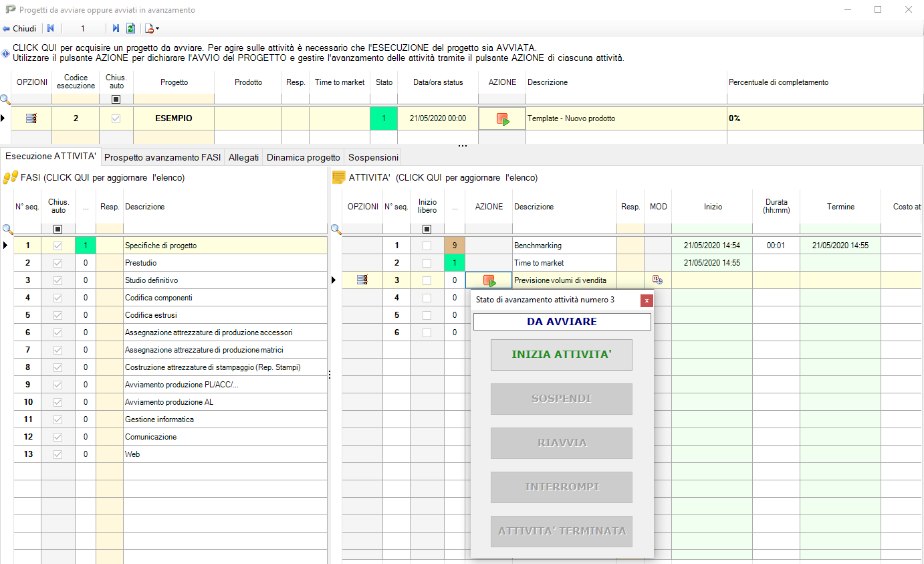Screen dimensions: 924x564
Task: Click Termine cell 21/05/2020 14:55 of Benchmarking
Action: tap(840, 246)
